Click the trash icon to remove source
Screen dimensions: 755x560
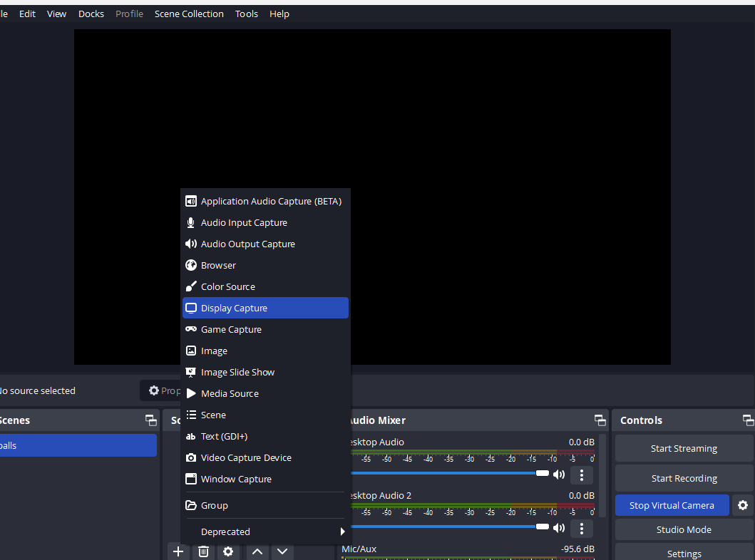pos(203,551)
